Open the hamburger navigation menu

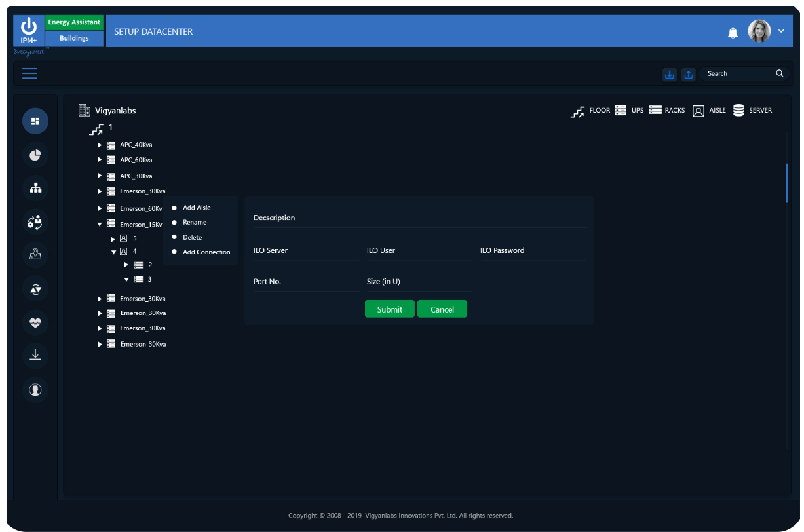point(29,73)
